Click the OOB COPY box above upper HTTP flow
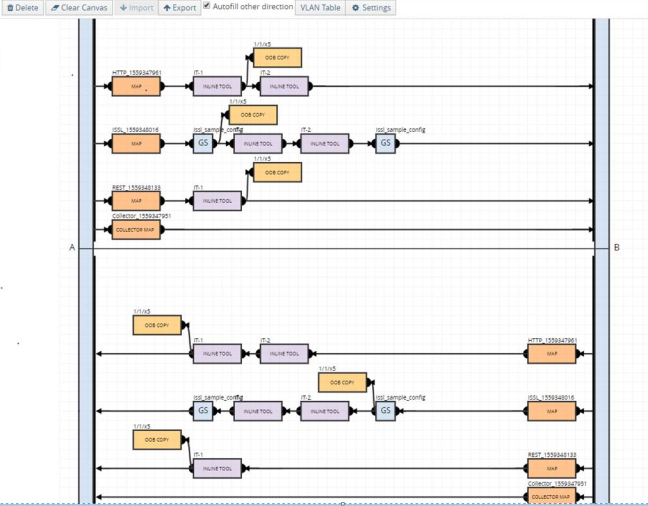Viewport: 648px width, 506px height. click(277, 58)
